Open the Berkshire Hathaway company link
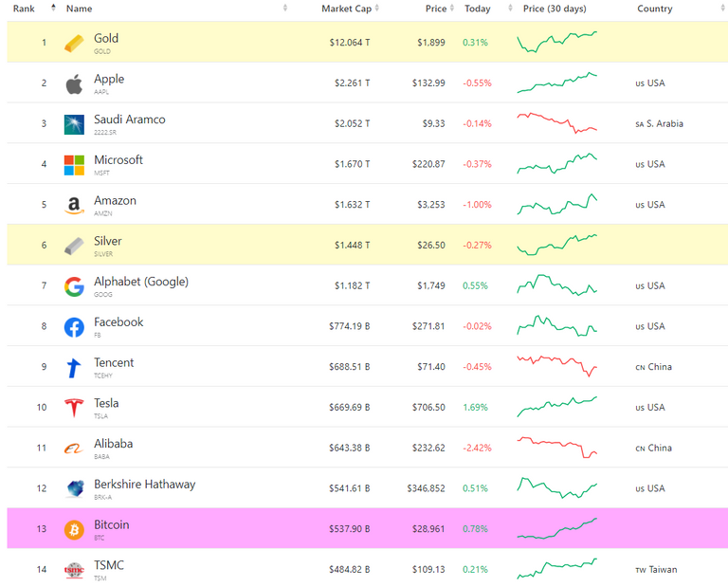This screenshot has height=587, width=728. (x=144, y=485)
